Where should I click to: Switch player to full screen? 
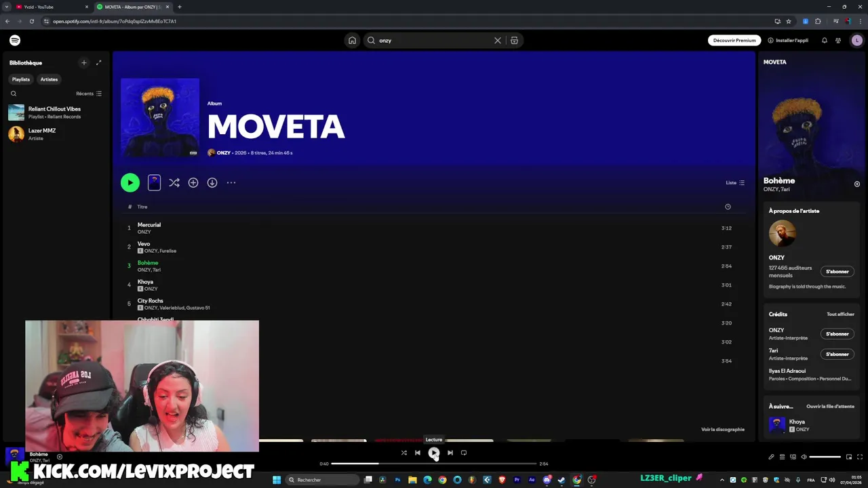pyautogui.click(x=860, y=457)
